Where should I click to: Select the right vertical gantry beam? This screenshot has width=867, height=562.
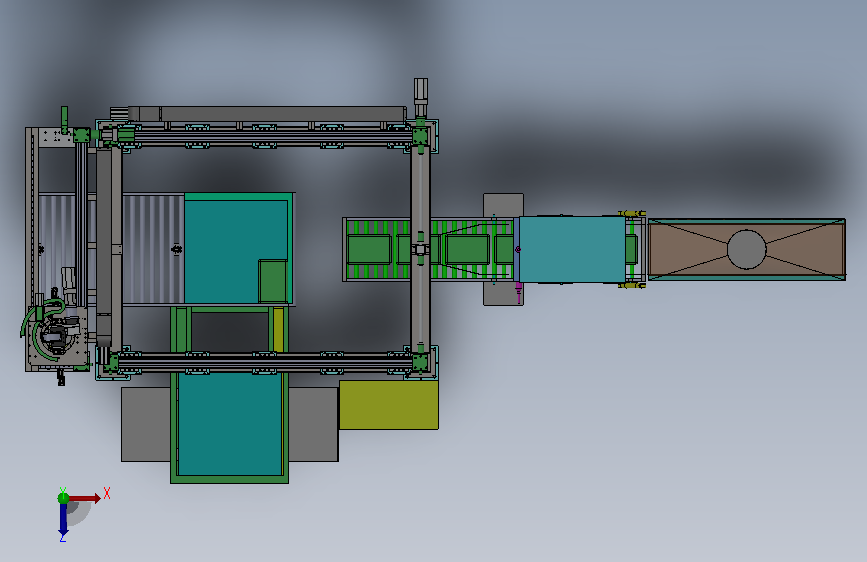coord(420,249)
